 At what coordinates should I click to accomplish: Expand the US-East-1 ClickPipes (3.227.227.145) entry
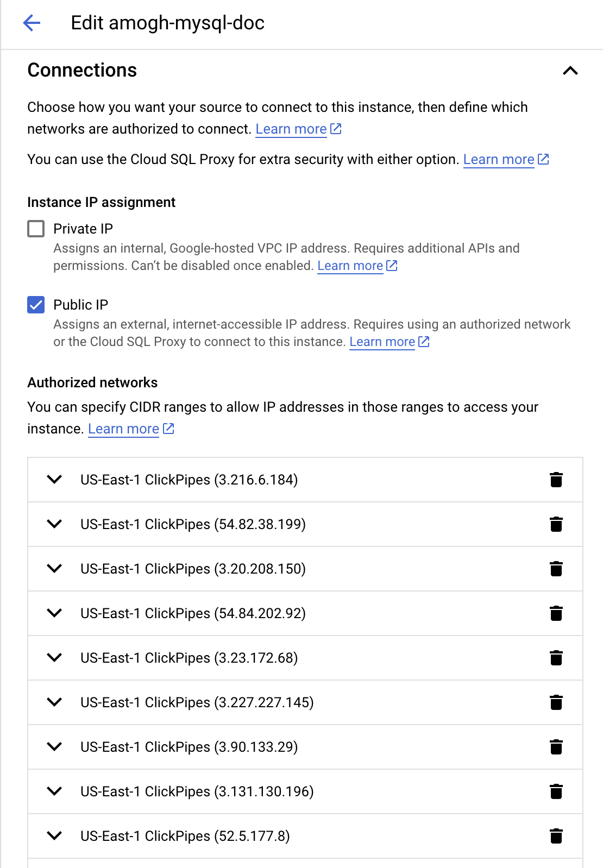point(54,702)
